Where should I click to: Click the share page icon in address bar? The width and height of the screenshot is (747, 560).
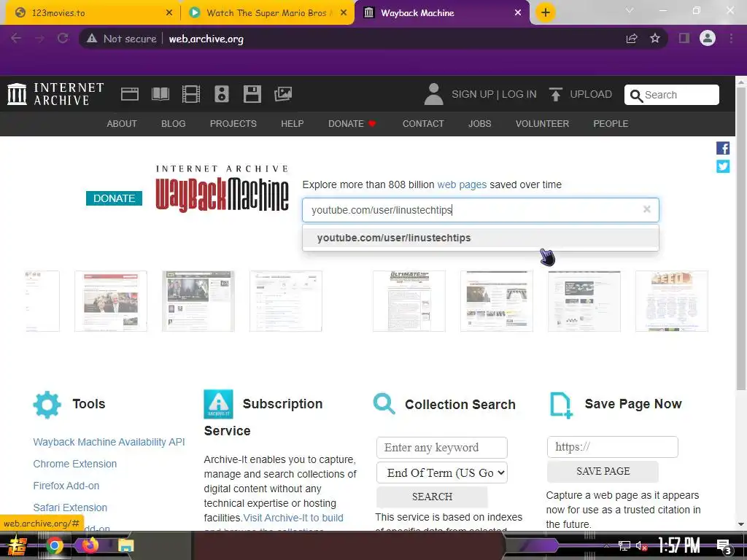[x=632, y=39]
